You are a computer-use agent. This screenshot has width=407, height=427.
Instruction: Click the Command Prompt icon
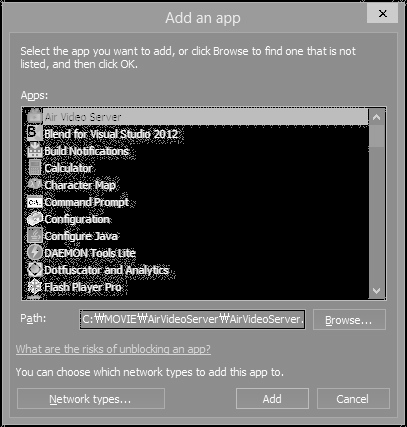click(x=35, y=202)
